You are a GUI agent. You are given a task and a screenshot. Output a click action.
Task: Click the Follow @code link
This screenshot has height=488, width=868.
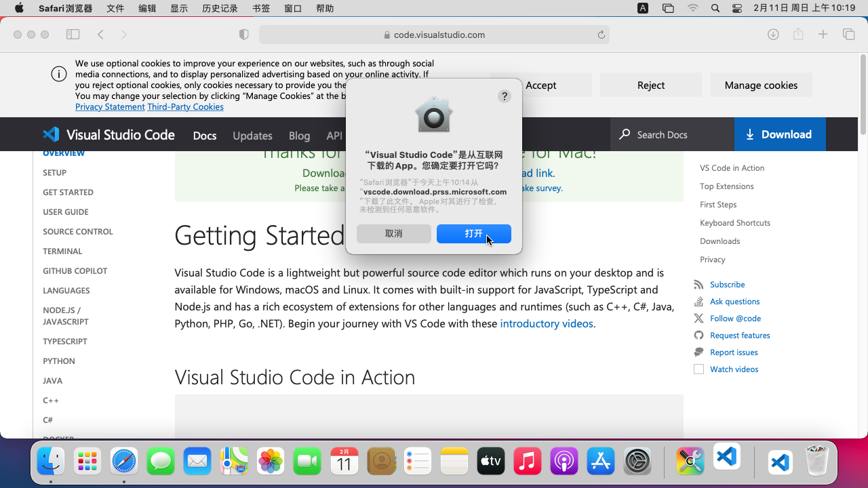click(736, 319)
